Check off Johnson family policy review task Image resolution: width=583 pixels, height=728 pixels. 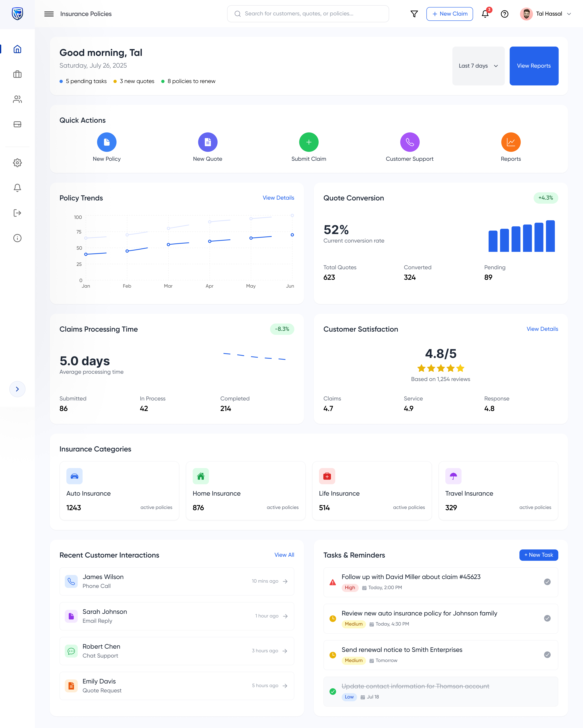tap(547, 618)
